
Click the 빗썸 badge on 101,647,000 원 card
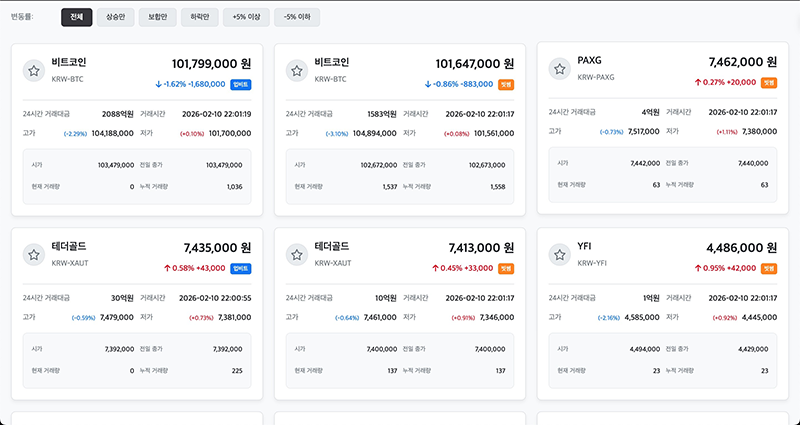[x=506, y=85]
